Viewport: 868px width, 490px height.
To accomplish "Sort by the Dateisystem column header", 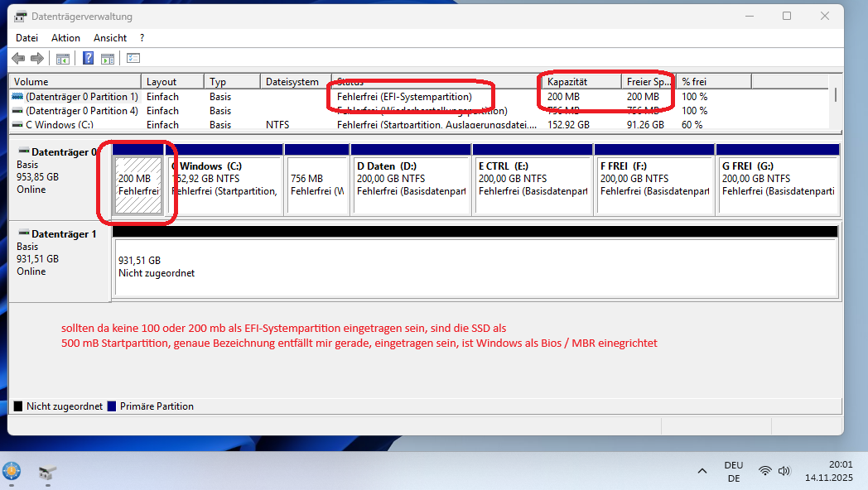I will pyautogui.click(x=296, y=81).
